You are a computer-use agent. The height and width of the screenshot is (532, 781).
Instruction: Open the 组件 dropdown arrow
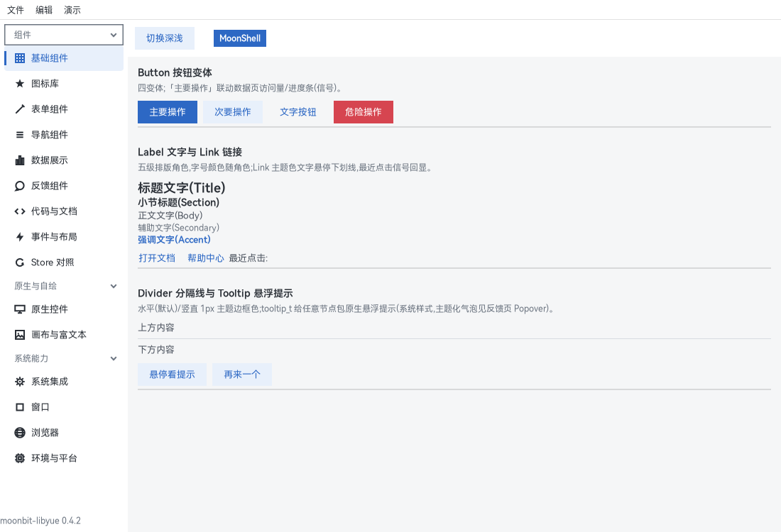[x=114, y=35]
